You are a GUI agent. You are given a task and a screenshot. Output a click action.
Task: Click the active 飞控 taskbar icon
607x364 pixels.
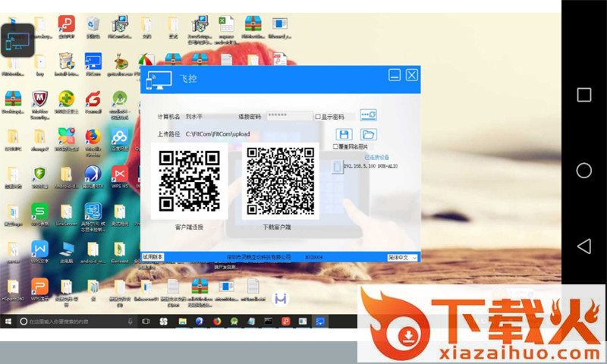319,322
